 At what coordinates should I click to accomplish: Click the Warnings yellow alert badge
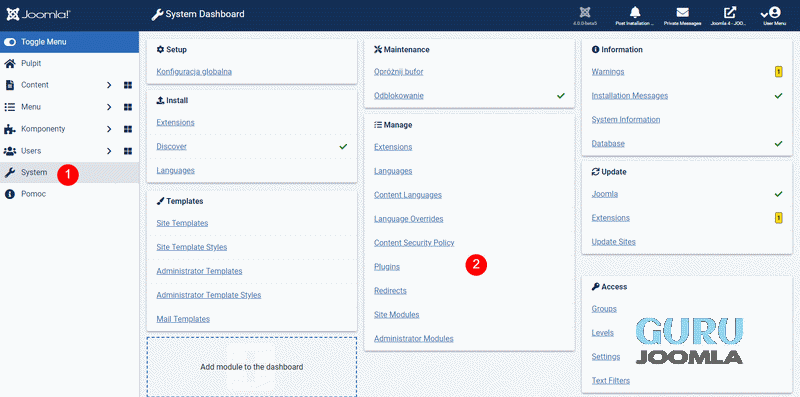coord(778,72)
